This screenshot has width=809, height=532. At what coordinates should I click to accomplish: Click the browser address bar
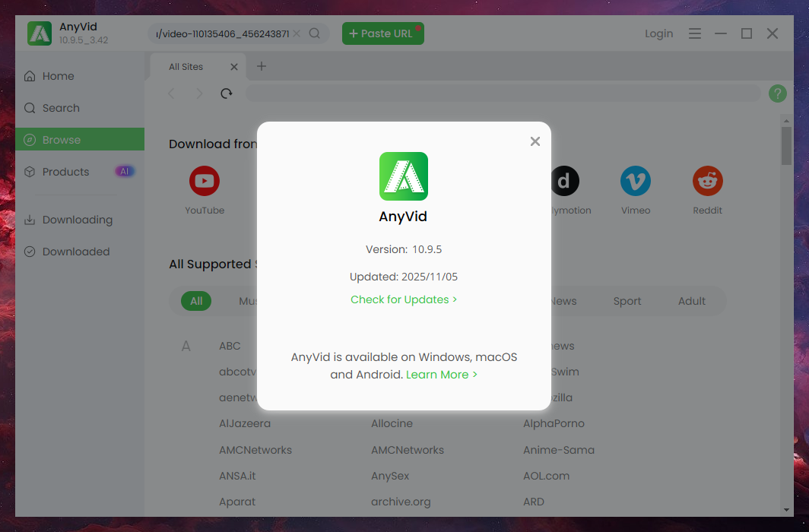click(x=503, y=93)
